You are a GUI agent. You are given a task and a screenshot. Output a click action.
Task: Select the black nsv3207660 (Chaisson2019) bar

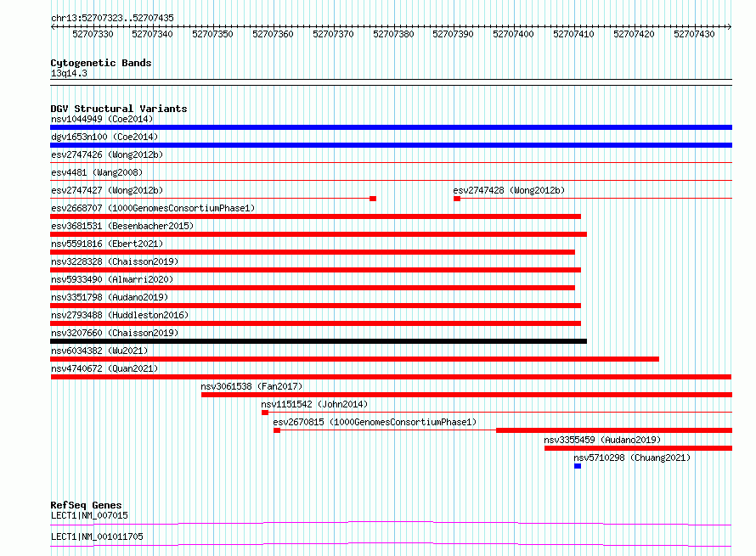tap(319, 341)
